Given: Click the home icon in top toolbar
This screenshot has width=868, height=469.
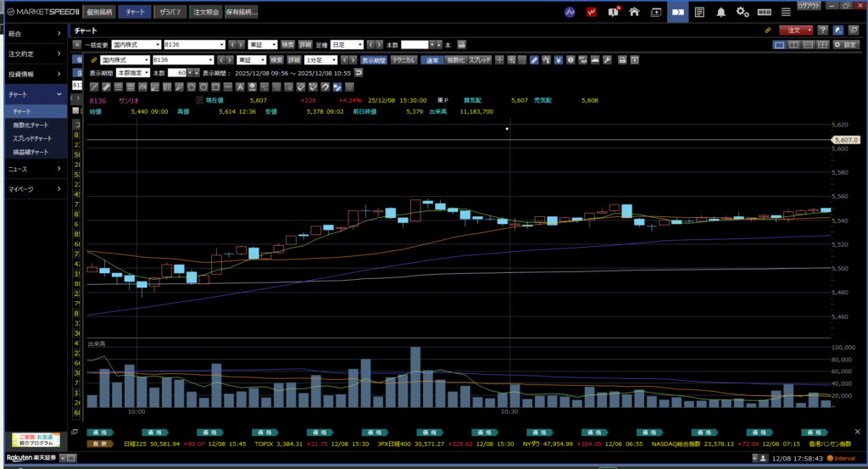Looking at the screenshot, I should click(633, 12).
